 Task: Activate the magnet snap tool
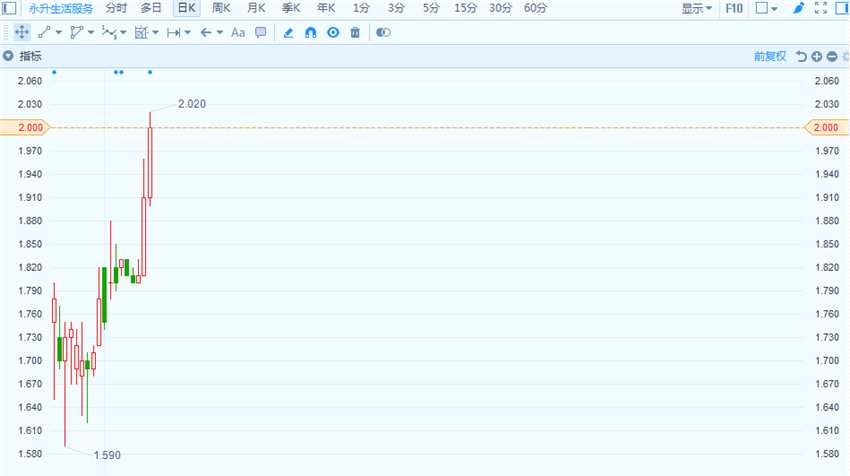tap(311, 33)
